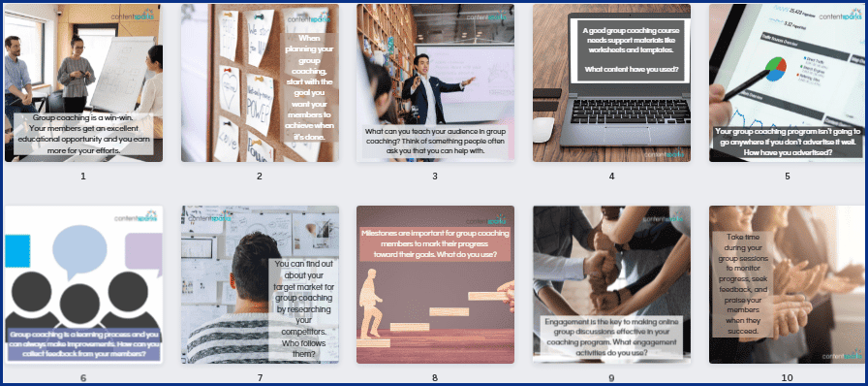Click the page number 3 label
The width and height of the screenshot is (868, 386).
pyautogui.click(x=435, y=177)
